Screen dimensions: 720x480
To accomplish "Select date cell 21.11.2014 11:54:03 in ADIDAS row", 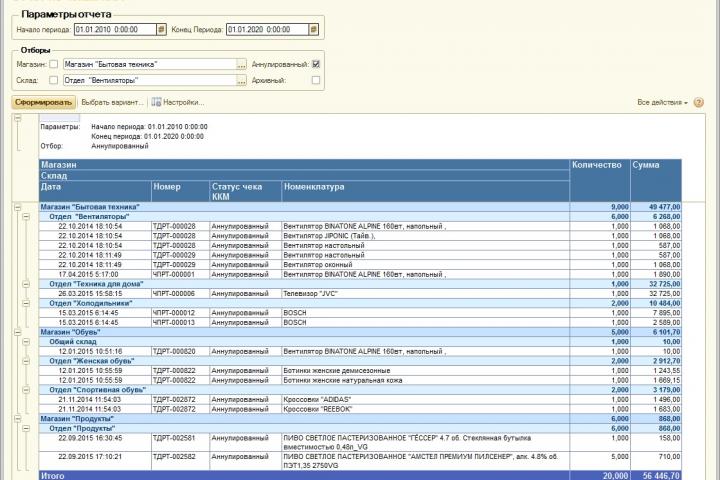I will point(95,400).
